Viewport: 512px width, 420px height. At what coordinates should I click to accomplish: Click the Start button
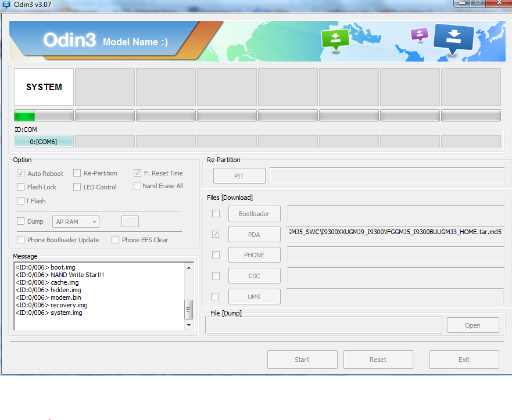[x=302, y=360]
